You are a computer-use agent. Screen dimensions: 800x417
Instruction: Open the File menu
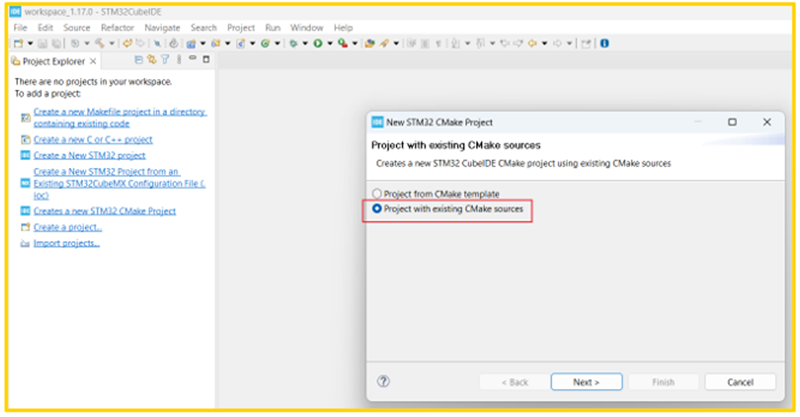coord(20,28)
